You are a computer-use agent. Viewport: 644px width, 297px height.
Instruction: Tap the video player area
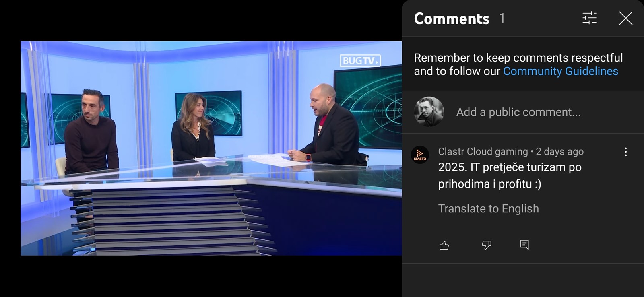point(211,148)
